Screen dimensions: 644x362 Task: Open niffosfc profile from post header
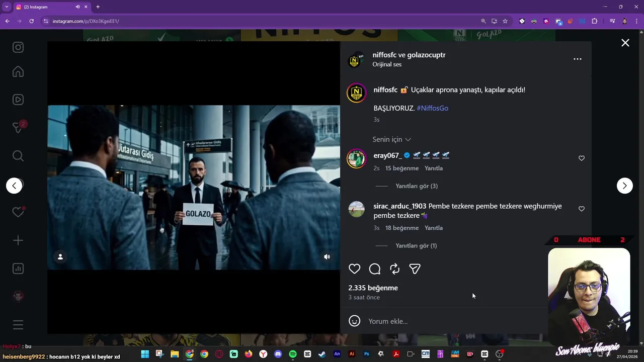pos(384,55)
